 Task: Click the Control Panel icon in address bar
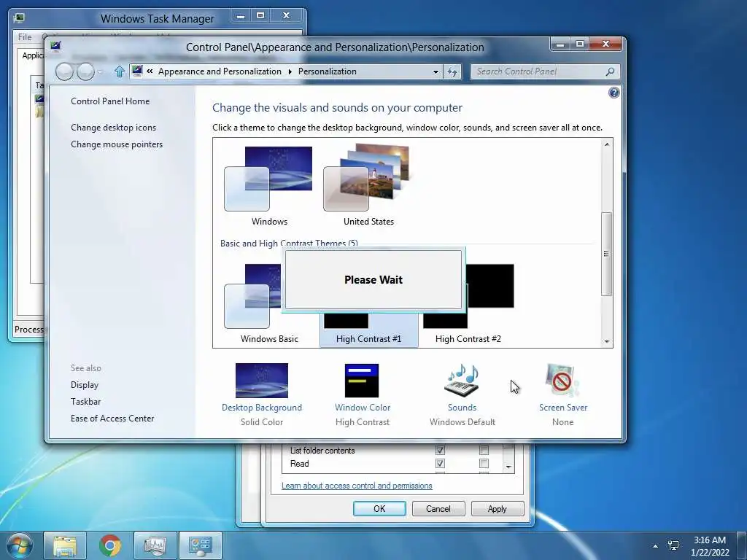[x=137, y=71]
